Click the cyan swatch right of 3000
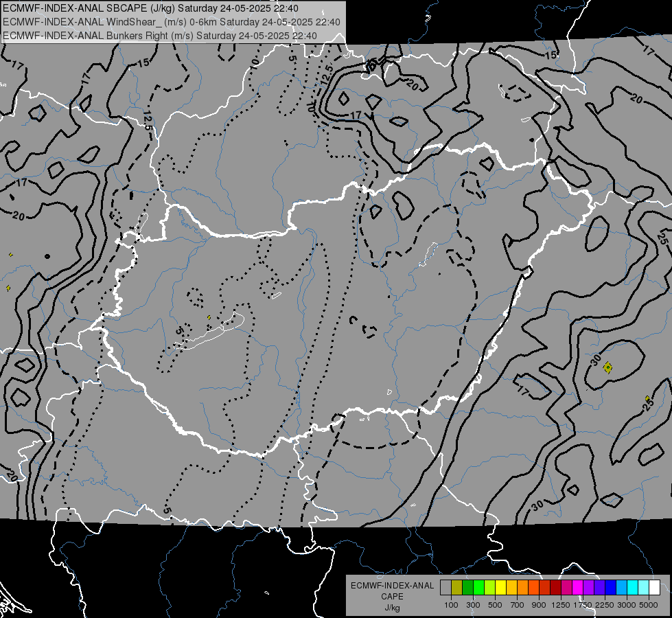The image size is (672, 618). tap(633, 588)
